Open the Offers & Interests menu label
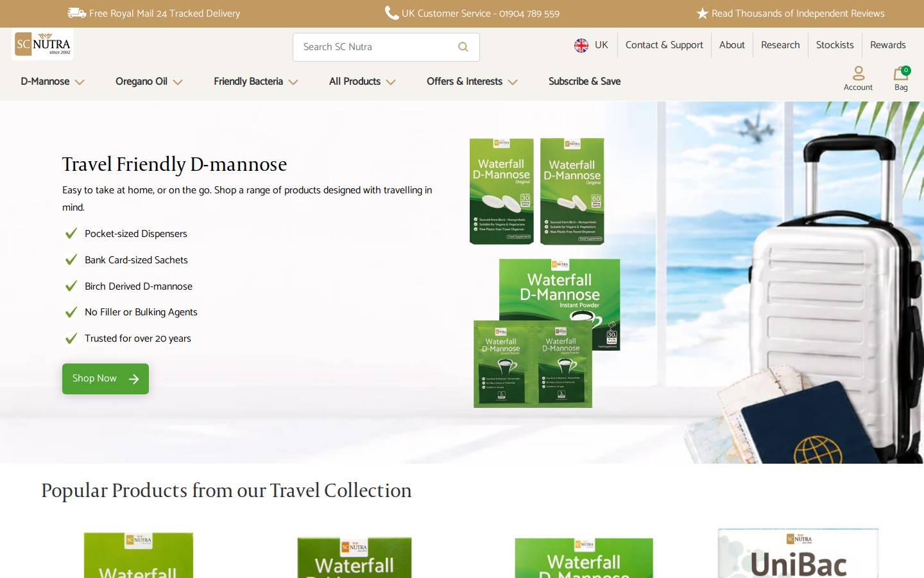924x578 pixels. pos(465,82)
